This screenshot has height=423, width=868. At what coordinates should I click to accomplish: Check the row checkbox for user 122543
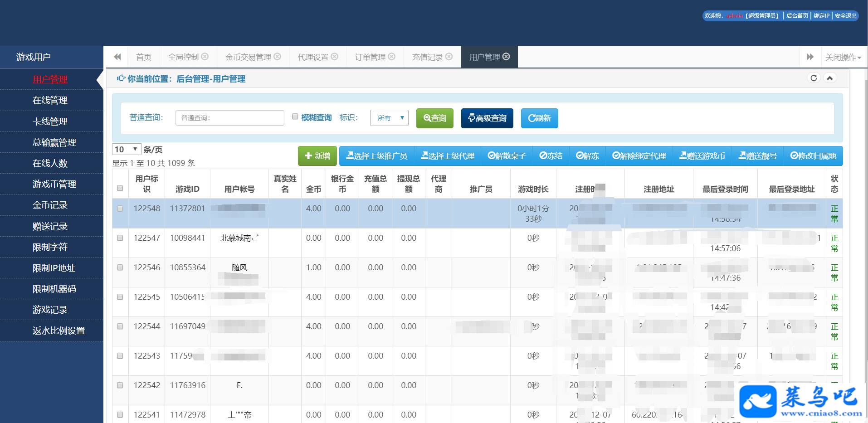(120, 356)
